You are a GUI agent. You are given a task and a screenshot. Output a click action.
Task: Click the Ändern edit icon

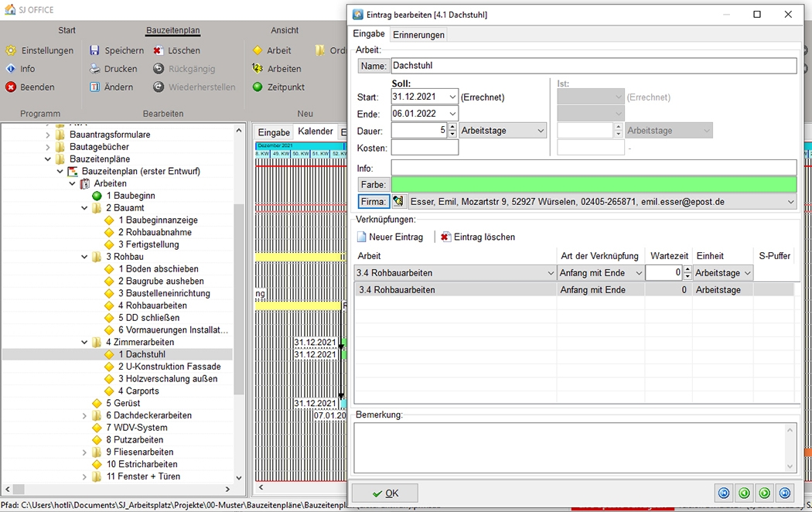[94, 87]
